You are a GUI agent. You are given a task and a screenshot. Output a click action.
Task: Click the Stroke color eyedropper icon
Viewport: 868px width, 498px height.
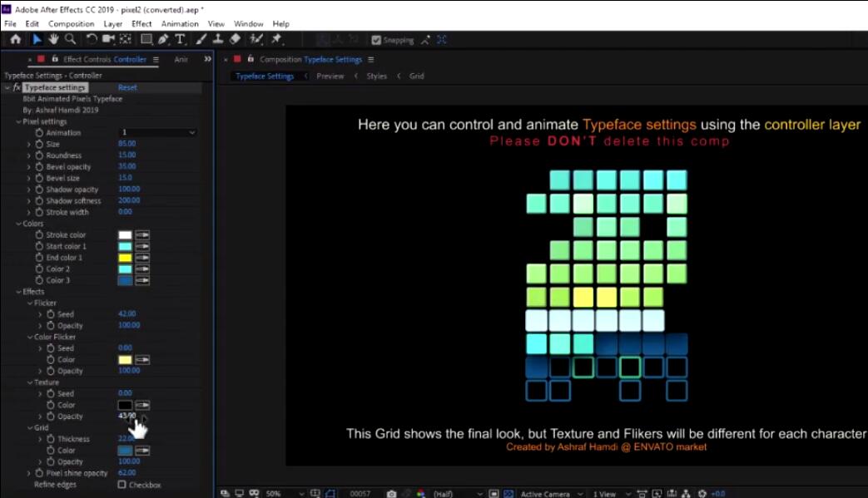click(142, 235)
